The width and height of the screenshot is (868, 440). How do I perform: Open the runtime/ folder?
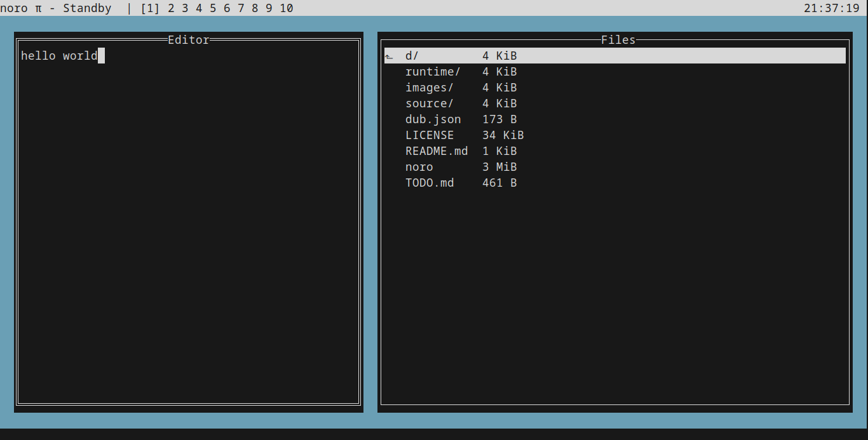click(433, 72)
